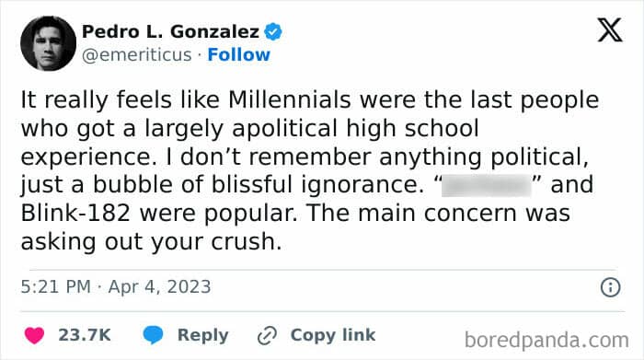Open Pedro L. Gonzalez's profile photo
Screen dimensions: 644x360
coord(48,43)
